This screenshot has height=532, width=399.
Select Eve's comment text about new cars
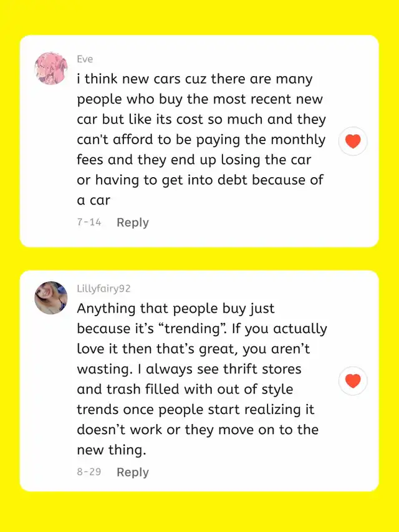[x=201, y=139]
